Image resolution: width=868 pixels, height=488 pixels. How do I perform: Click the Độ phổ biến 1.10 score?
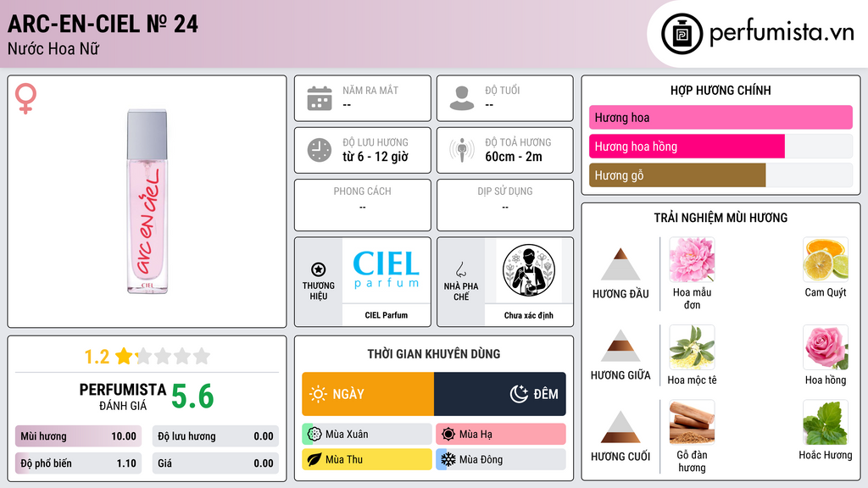coord(78,463)
